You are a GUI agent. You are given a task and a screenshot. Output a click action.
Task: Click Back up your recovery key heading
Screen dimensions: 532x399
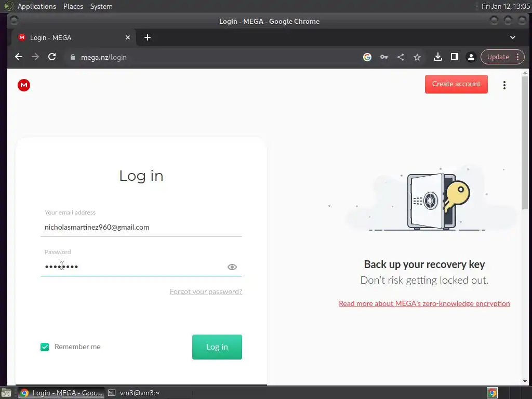tap(424, 264)
